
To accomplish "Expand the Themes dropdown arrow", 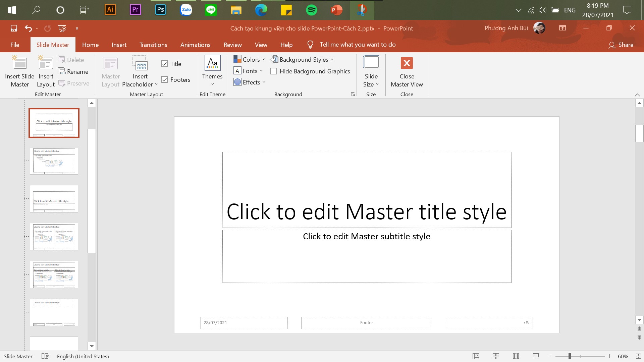I will 212,85.
